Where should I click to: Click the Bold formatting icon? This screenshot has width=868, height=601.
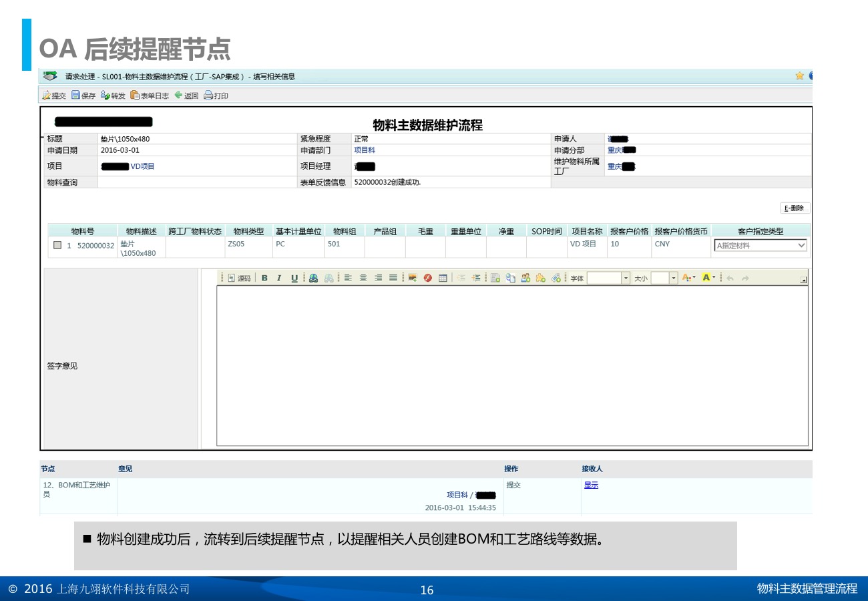264,278
